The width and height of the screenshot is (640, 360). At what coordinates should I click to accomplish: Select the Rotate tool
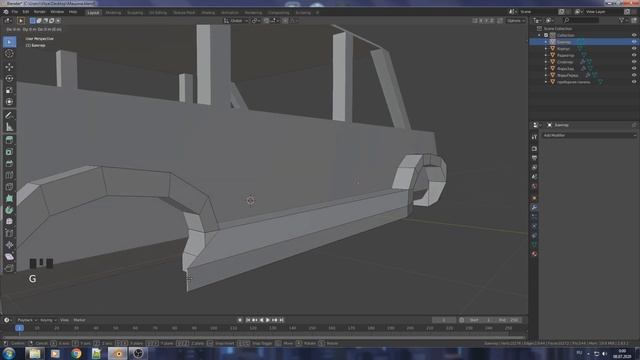tap(9, 78)
